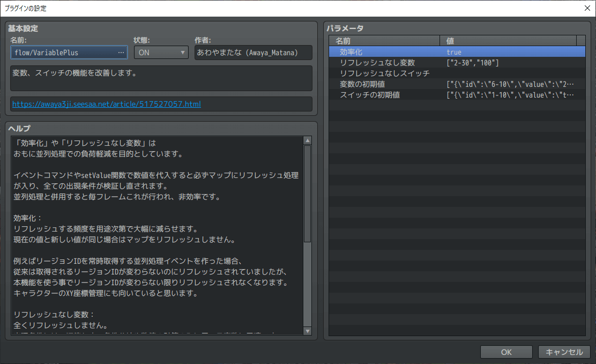Click the 名前 column header
The width and height of the screenshot is (596, 364).
click(384, 41)
